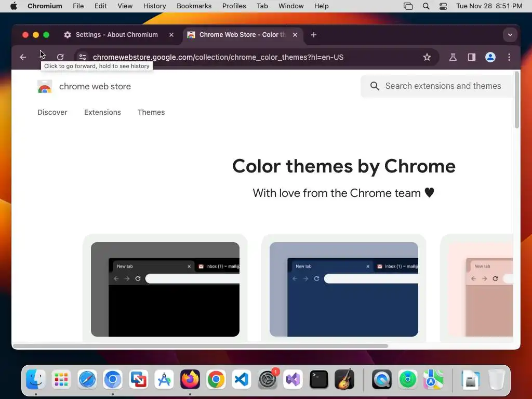
Task: Expand the tab search dropdown arrow
Action: click(x=510, y=35)
